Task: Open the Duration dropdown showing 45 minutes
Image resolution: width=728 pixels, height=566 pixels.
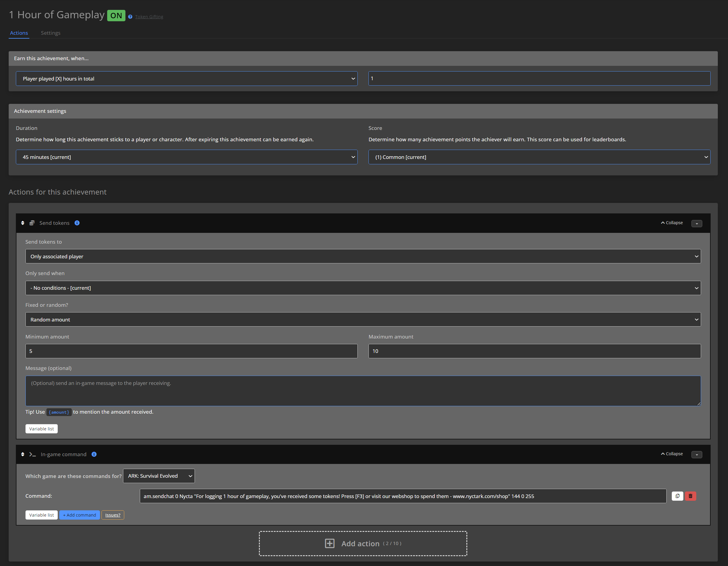Action: click(187, 157)
